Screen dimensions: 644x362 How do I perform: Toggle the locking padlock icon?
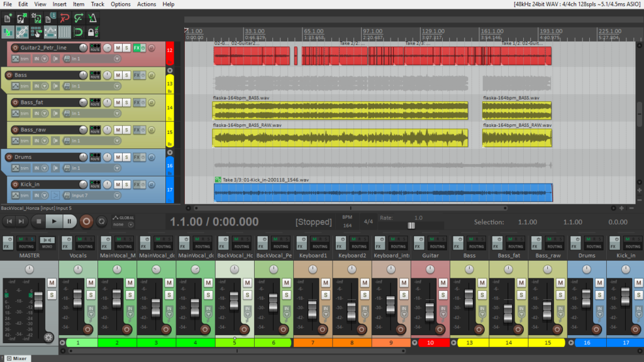click(x=92, y=31)
